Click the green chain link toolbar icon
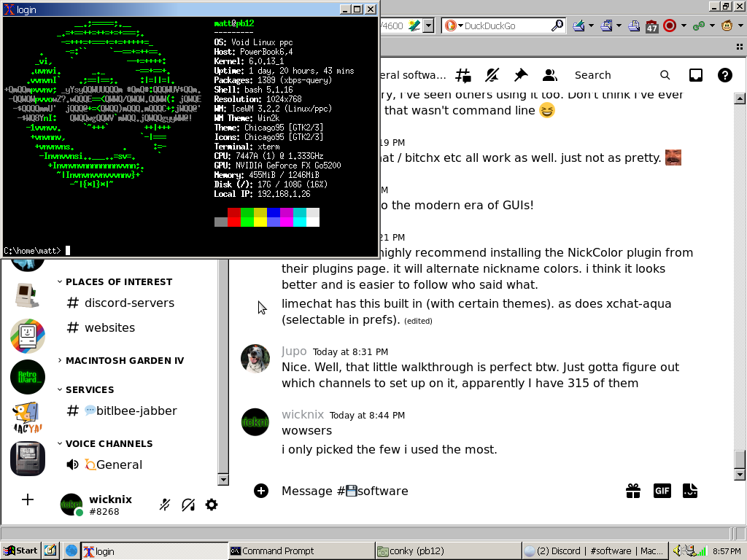Viewport: 747px width, 560px height. coord(698,26)
